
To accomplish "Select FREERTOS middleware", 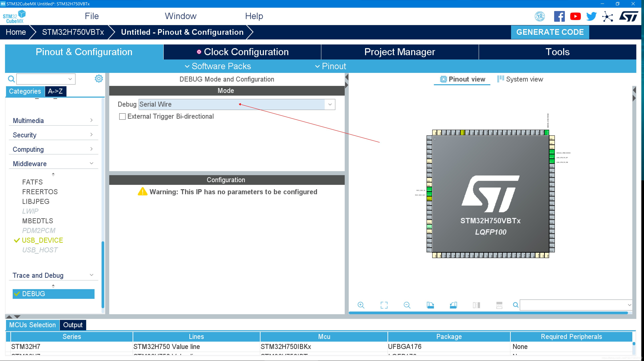I will (40, 192).
